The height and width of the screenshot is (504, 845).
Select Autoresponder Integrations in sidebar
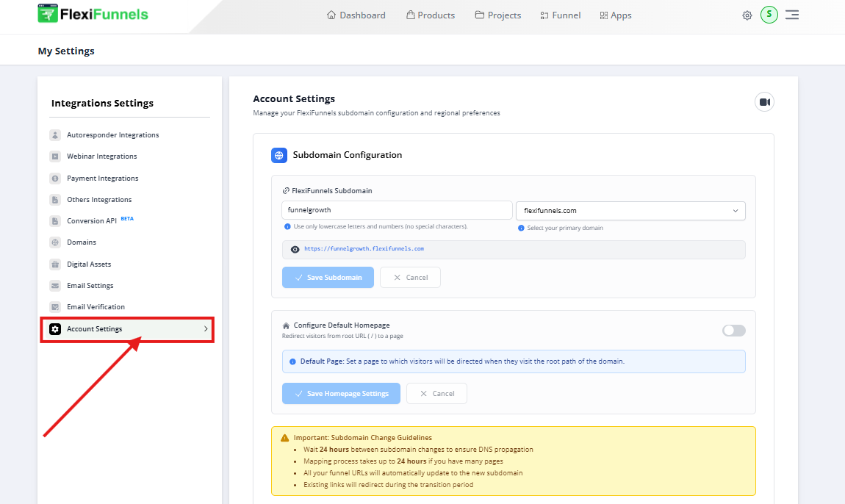click(112, 135)
